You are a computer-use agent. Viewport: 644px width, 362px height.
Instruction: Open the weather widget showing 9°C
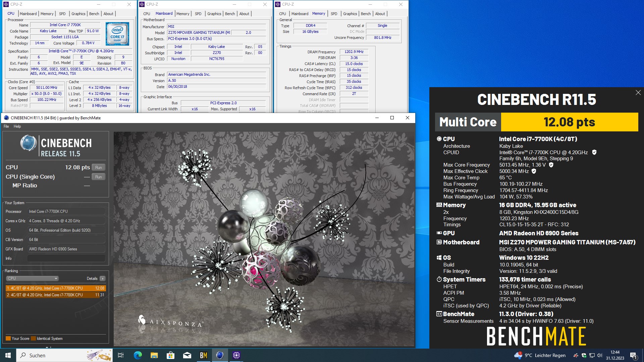[x=540, y=355]
